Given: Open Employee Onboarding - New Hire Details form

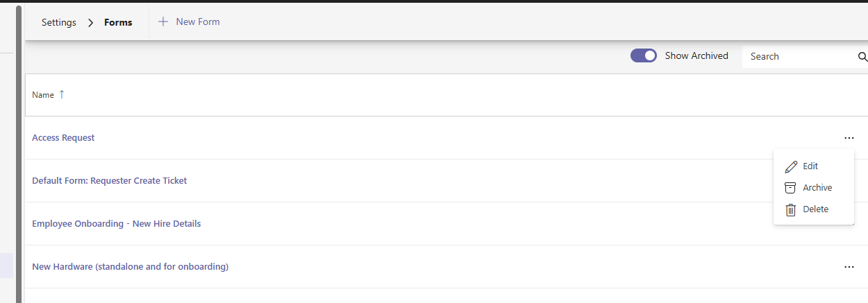Looking at the screenshot, I should (x=116, y=224).
